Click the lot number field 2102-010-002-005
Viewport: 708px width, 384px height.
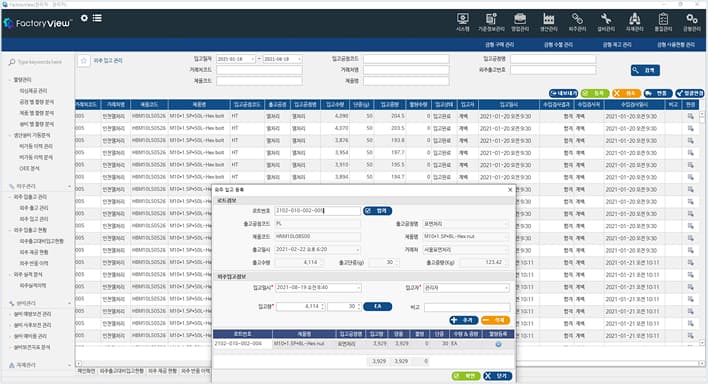[x=317, y=211]
